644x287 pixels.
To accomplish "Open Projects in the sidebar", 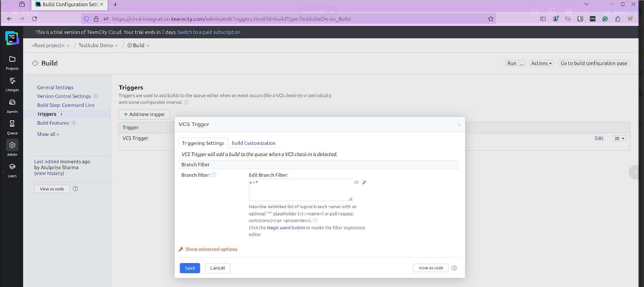I will tap(12, 63).
